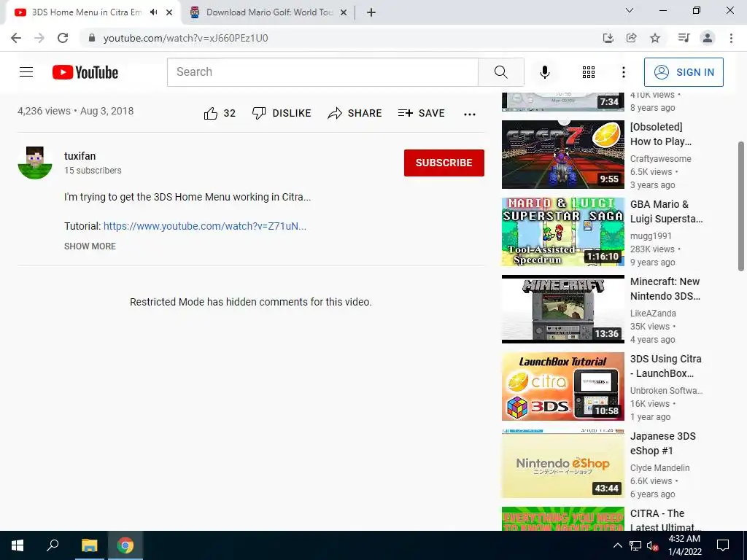Image resolution: width=747 pixels, height=560 pixels.
Task: Open GBA Mario & Luigi video title
Action: [666, 211]
